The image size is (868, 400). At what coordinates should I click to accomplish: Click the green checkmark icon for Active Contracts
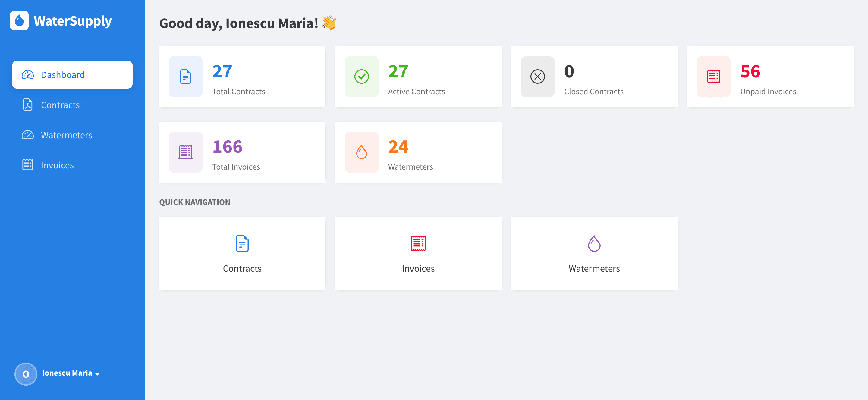(x=362, y=77)
